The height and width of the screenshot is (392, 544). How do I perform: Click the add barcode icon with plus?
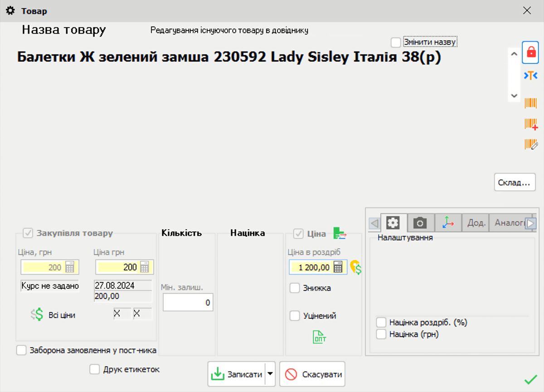pos(531,124)
